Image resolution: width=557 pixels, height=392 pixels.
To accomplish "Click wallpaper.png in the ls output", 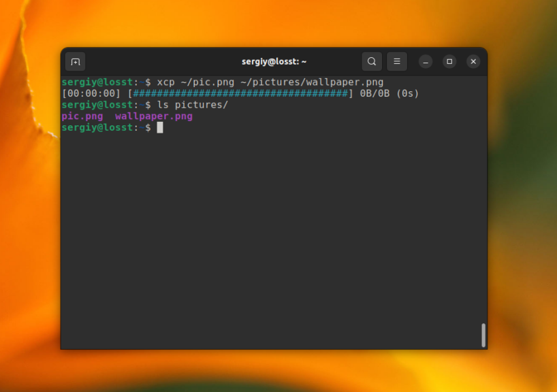I will pyautogui.click(x=154, y=116).
